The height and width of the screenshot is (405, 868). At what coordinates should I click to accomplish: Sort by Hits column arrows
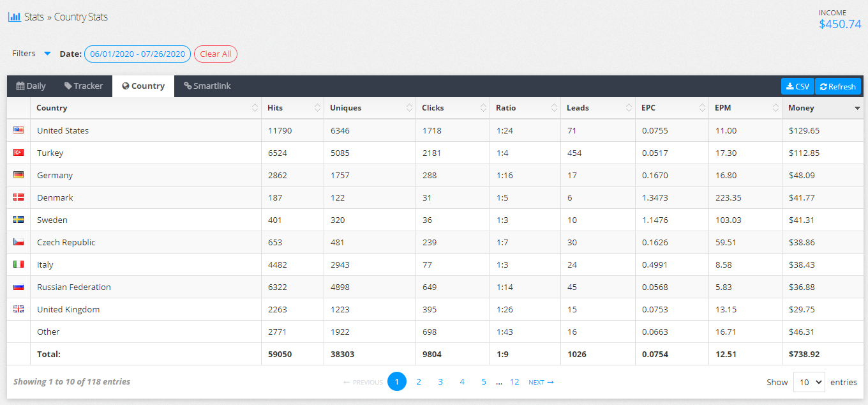tap(318, 108)
